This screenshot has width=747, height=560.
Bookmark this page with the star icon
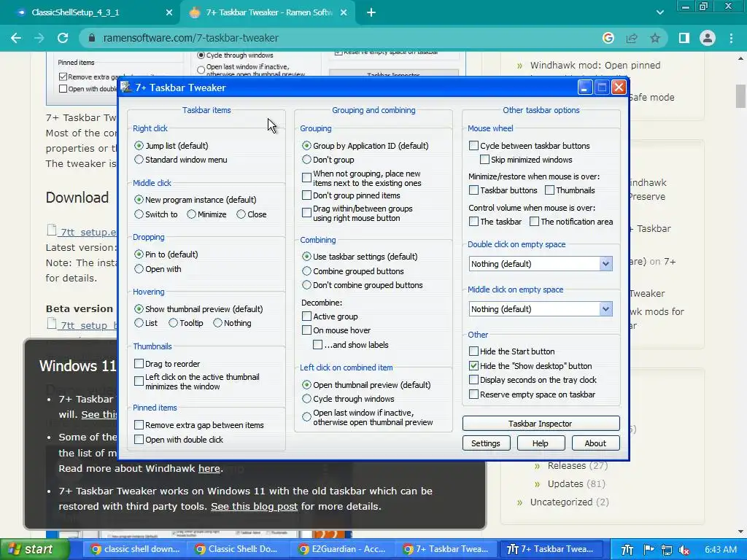click(x=655, y=38)
